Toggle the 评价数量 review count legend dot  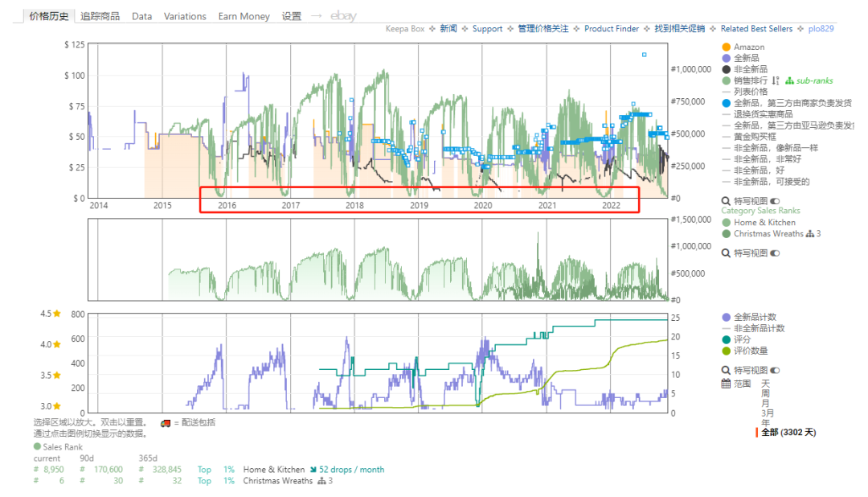tap(727, 351)
